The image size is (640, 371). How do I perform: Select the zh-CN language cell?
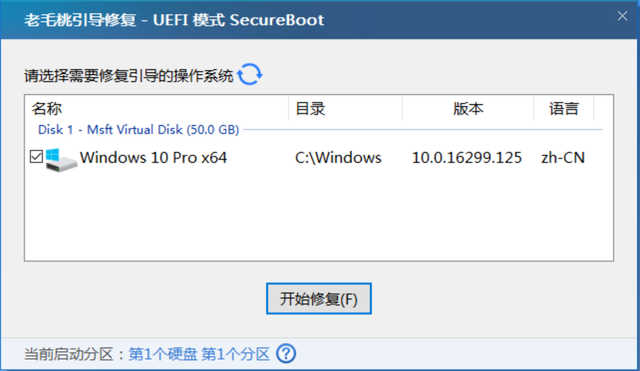(x=563, y=158)
